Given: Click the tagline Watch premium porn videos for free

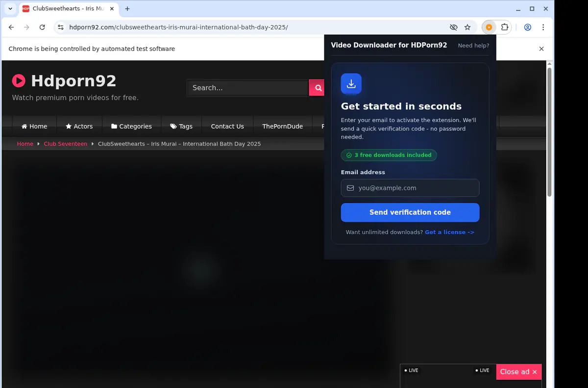Looking at the screenshot, I should [75, 98].
